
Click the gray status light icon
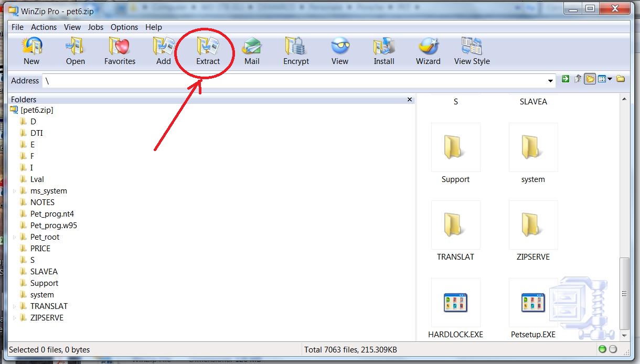(x=612, y=349)
